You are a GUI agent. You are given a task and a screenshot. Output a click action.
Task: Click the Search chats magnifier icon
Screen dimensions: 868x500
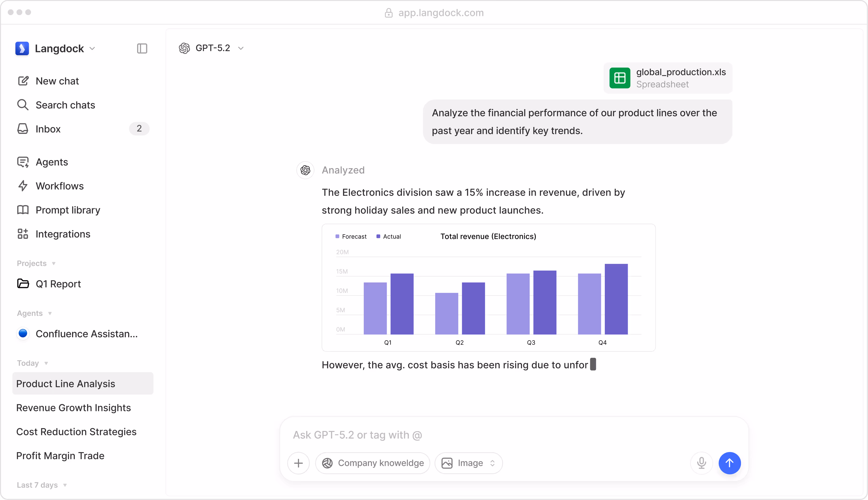[x=23, y=105]
